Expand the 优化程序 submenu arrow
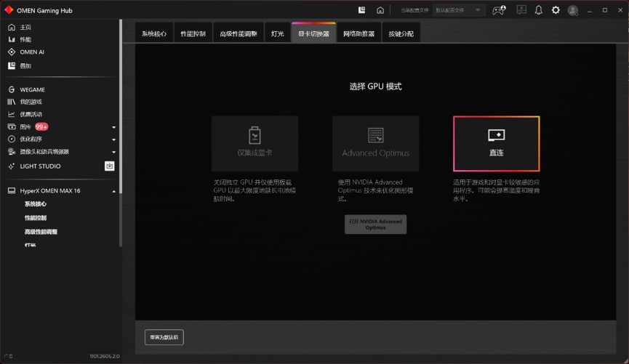Image resolution: width=629 pixels, height=364 pixels. point(114,139)
